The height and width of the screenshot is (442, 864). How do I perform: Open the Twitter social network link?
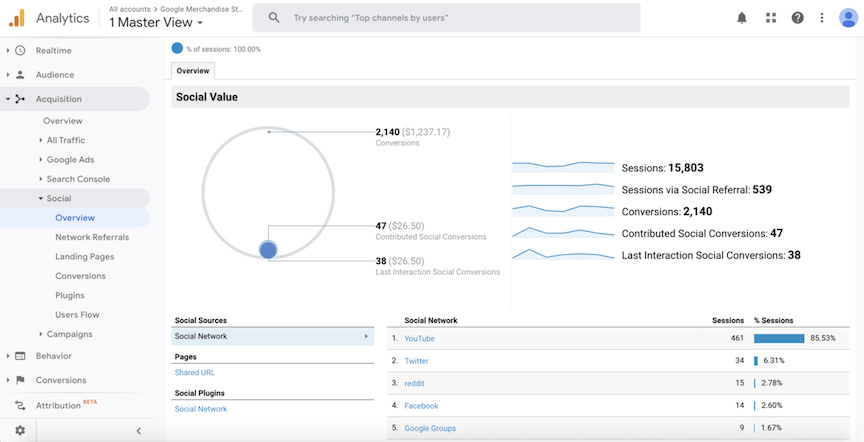click(x=417, y=361)
